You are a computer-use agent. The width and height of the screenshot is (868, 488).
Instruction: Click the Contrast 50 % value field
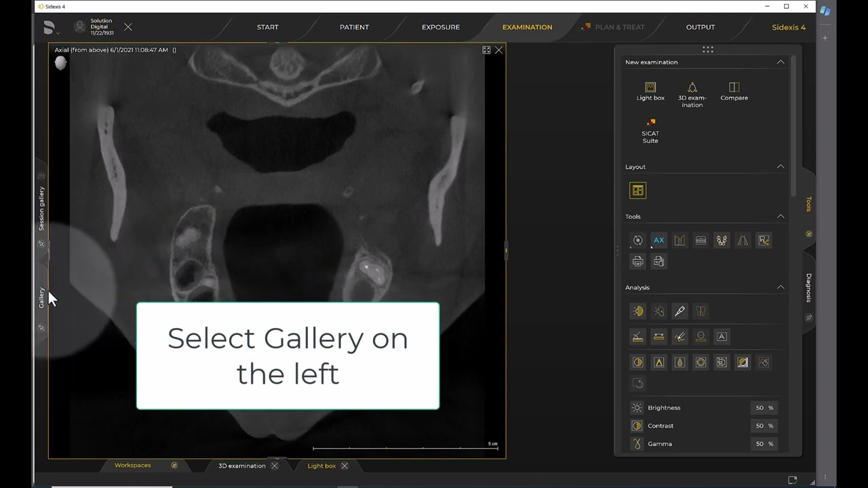tap(764, 426)
